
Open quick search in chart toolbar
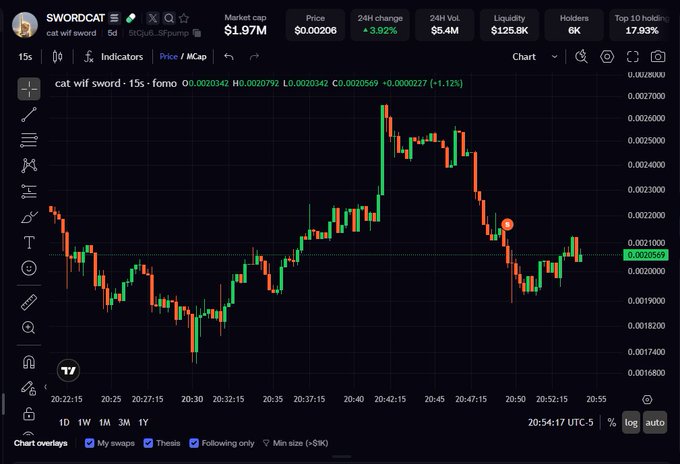(581, 57)
